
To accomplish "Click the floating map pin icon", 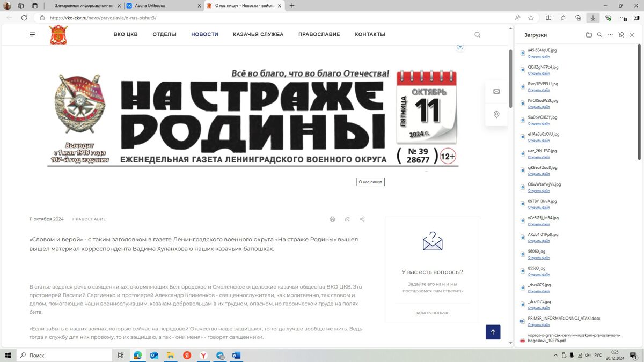I will click(496, 114).
